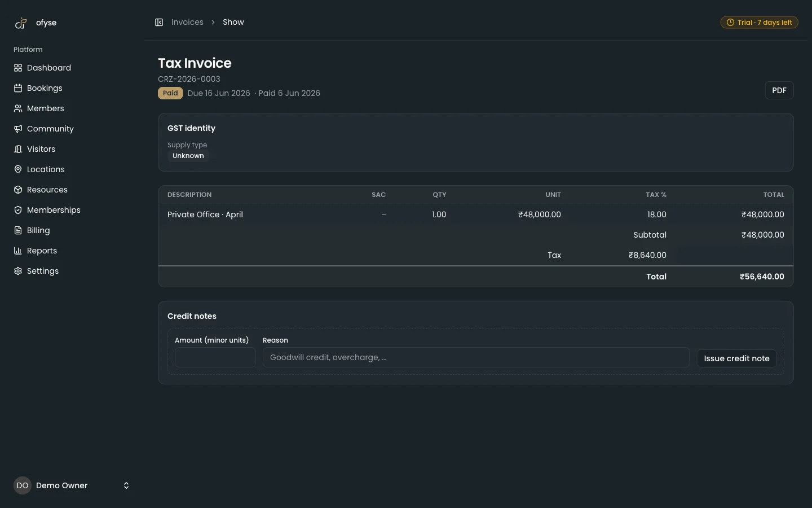Click Due 16 Jun 2026 text
The image size is (812, 508).
click(x=219, y=93)
